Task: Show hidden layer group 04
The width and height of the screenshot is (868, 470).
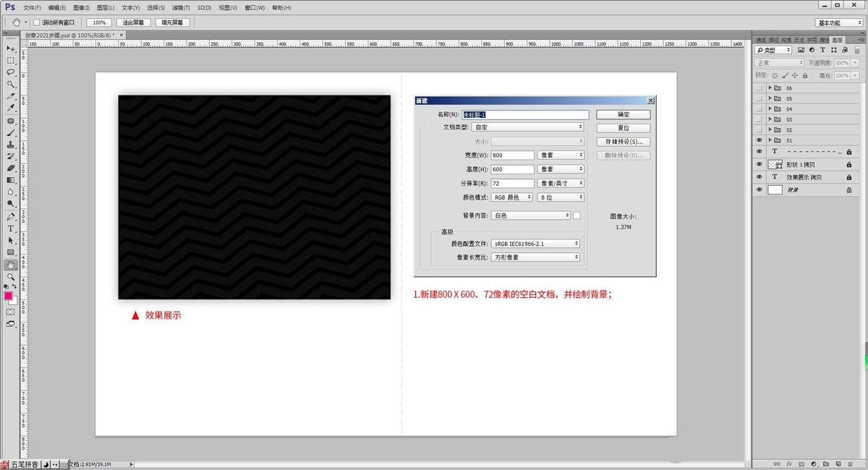Action: [759, 109]
